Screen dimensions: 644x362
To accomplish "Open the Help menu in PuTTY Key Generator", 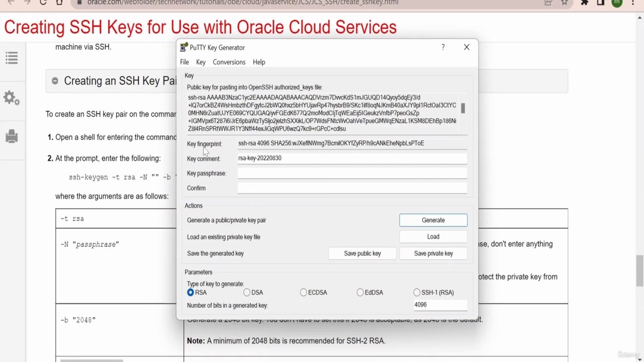I will pos(259,62).
